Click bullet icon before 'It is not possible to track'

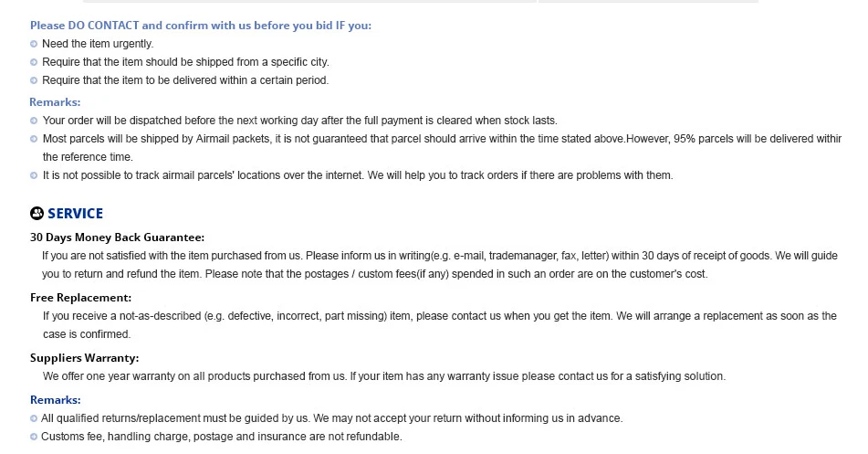34,175
